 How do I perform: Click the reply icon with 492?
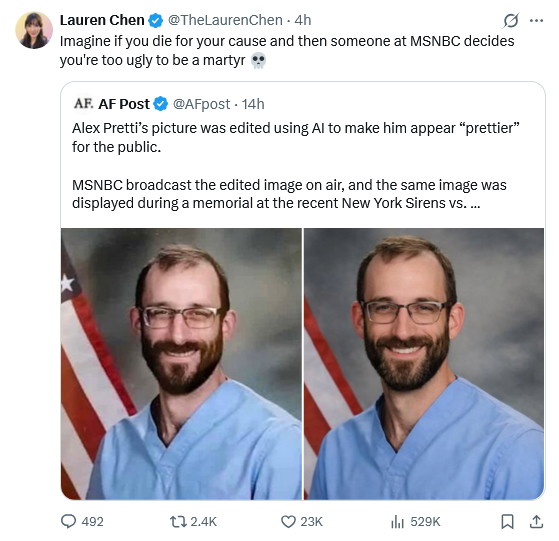(82, 521)
